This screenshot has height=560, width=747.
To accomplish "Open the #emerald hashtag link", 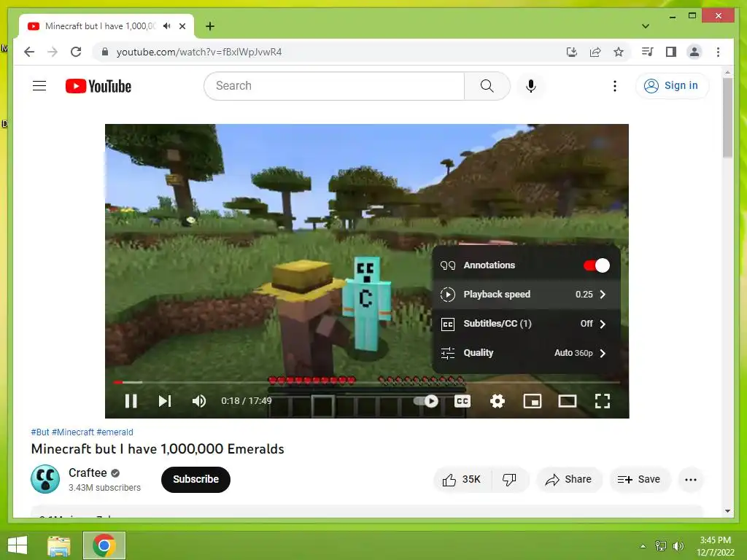I will pyautogui.click(x=115, y=432).
